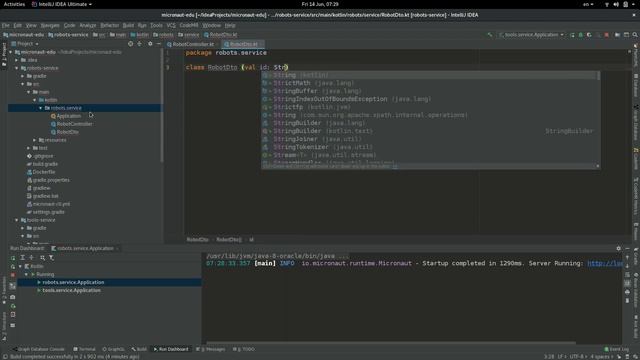640x360 pixels.
Task: Open the File menu
Action: click(6, 25)
